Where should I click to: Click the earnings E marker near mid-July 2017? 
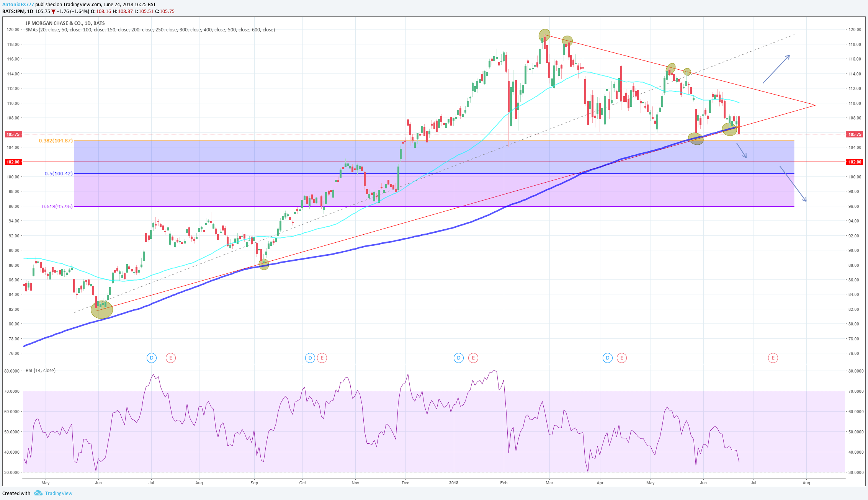pos(171,358)
